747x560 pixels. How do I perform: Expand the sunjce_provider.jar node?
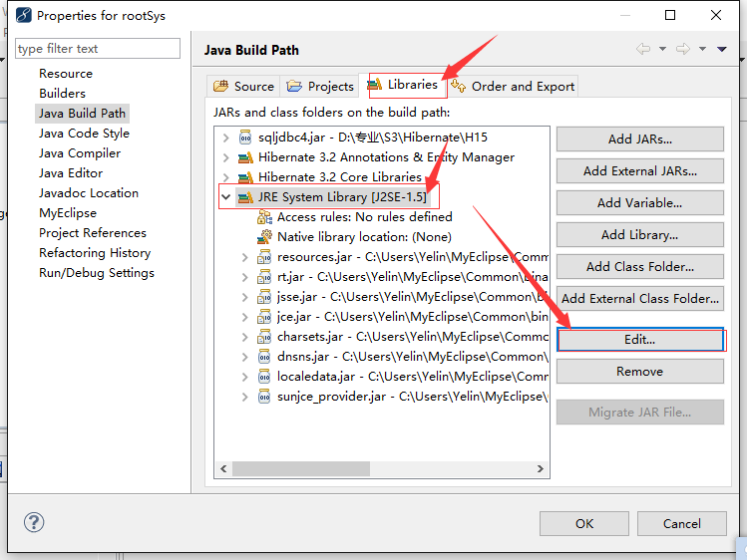click(245, 397)
